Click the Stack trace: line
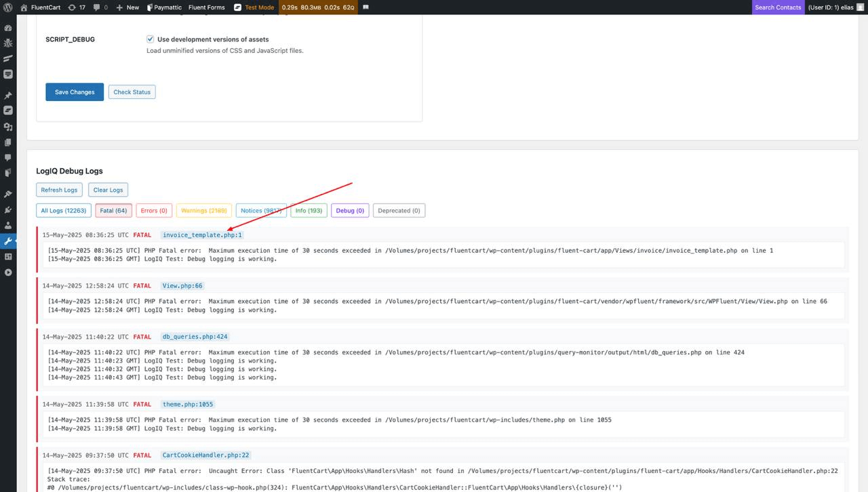868x492 pixels. pos(68,479)
